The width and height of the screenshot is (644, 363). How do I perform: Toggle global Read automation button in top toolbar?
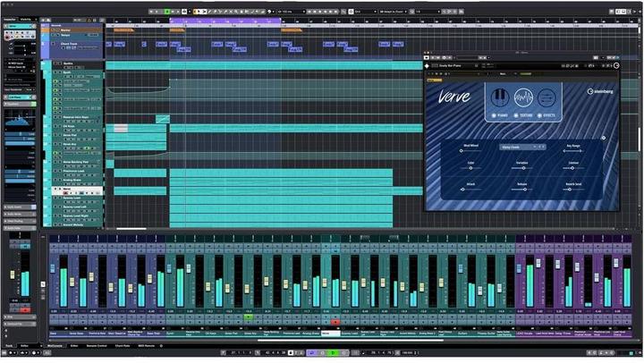tap(166, 12)
